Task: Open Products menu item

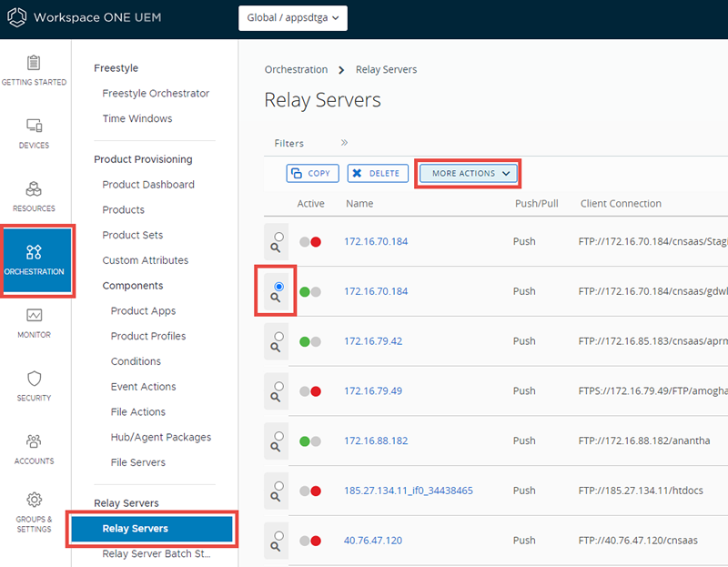Action: click(123, 210)
